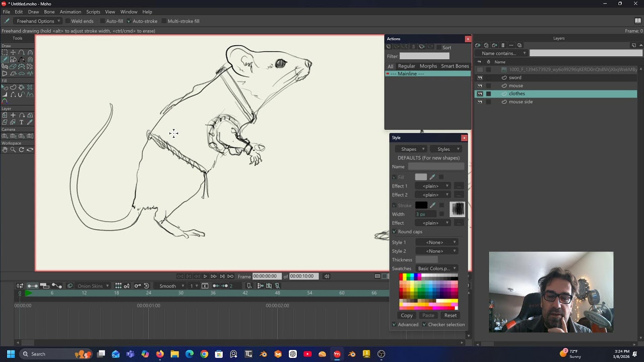This screenshot has width=644, height=362.
Task: Open the Freehand Options dropdown
Action: tap(38, 21)
